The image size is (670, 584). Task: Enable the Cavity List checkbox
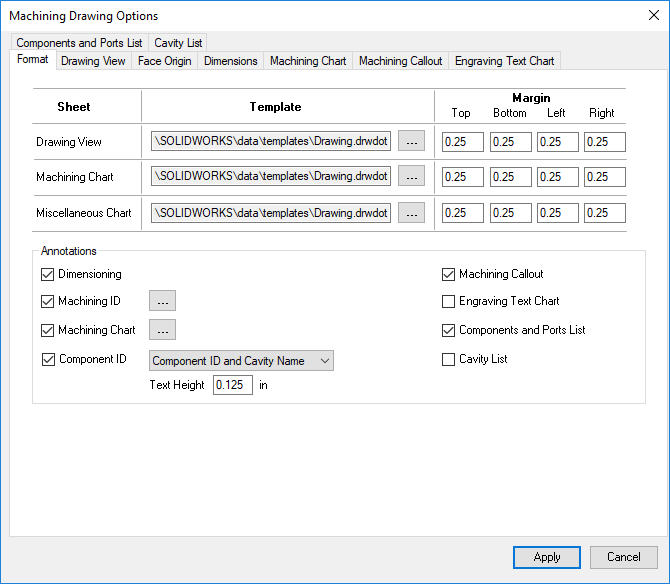click(449, 359)
